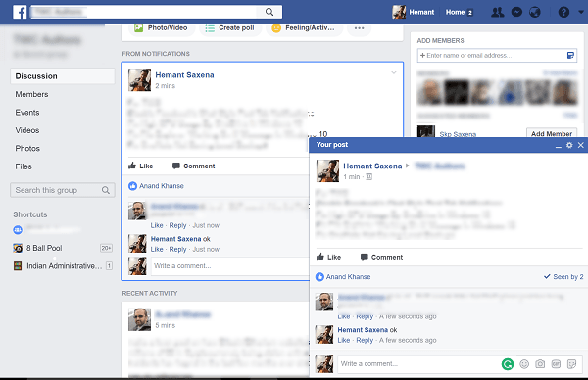
Task: Open settings gear in Your post popup
Action: pos(569,145)
